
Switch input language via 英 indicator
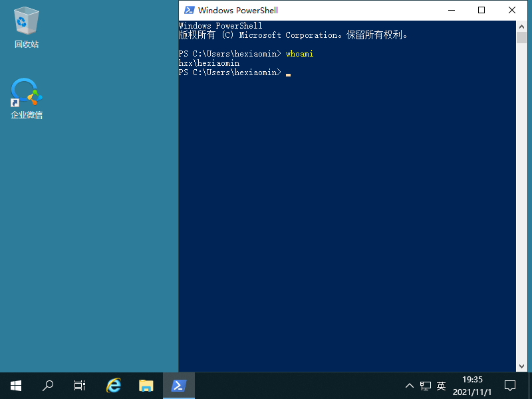coord(441,386)
